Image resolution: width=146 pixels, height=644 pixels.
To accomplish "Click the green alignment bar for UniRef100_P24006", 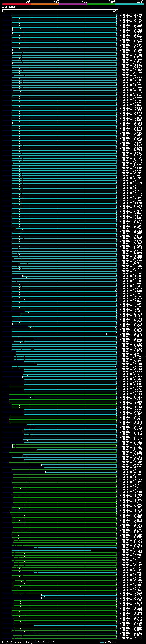I will (x=63, y=387).
